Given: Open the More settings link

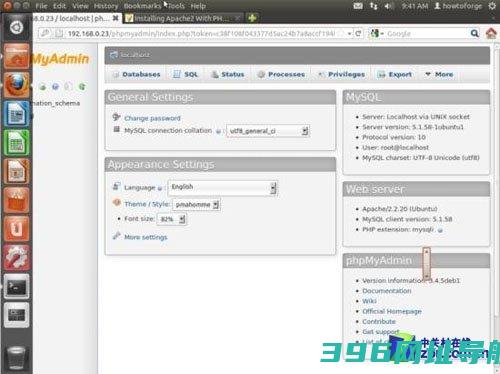Looking at the screenshot, I should pyautogui.click(x=146, y=237).
